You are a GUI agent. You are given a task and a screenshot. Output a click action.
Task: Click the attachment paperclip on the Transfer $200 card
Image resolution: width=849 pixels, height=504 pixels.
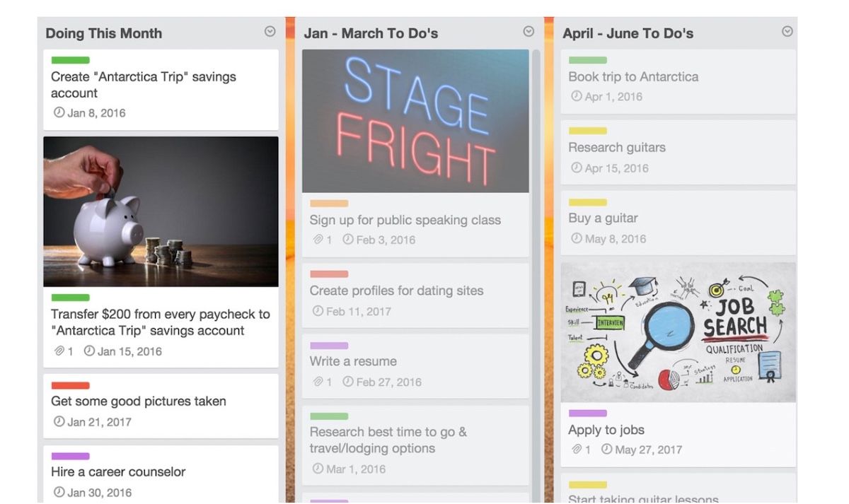pyautogui.click(x=59, y=351)
